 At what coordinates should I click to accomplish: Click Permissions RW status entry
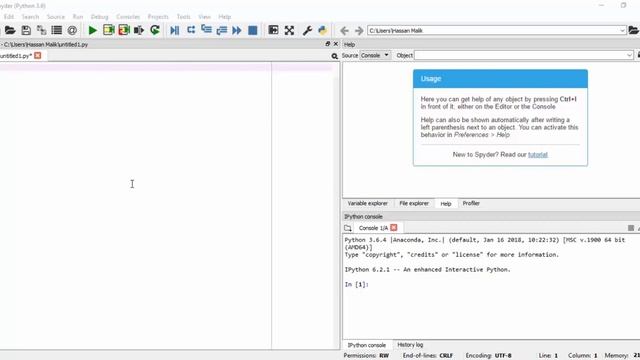[x=367, y=356]
